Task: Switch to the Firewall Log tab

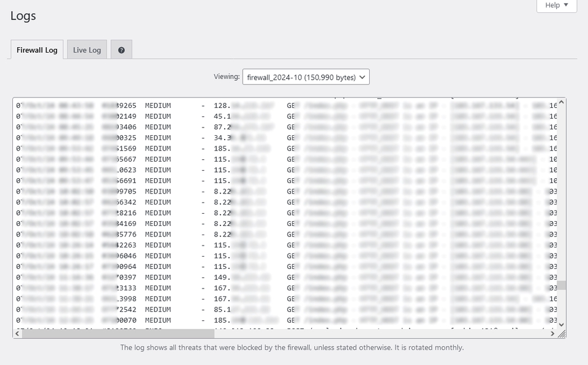Action: tap(37, 50)
